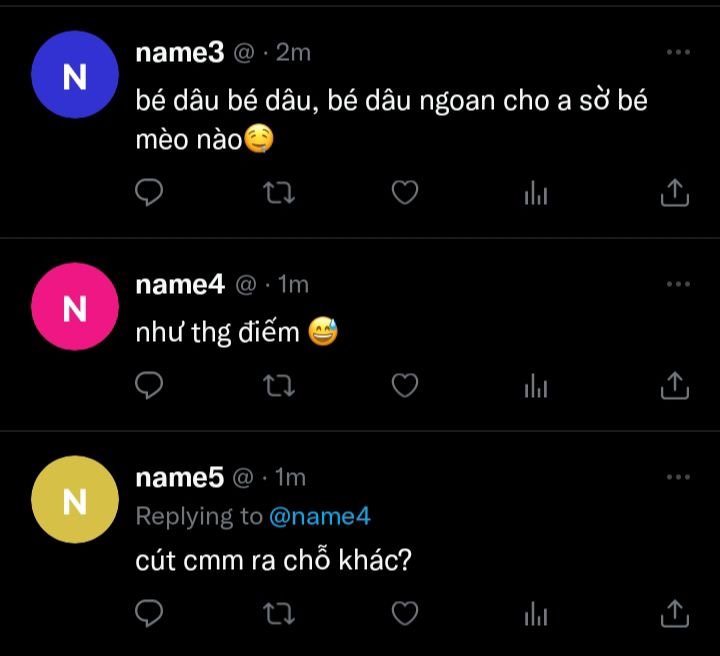Share name4's tweet

tap(676, 384)
